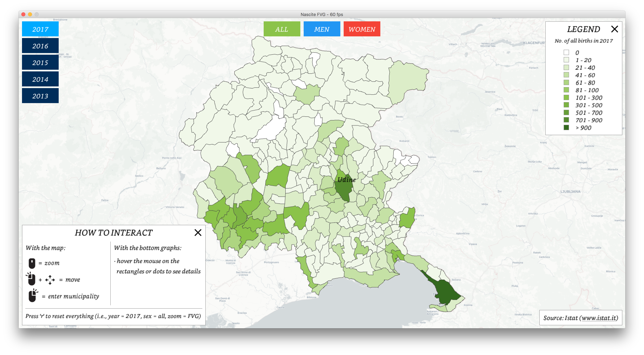Viewport: 644px width, 355px height.
Task: Open the www.istat.it source link
Action: [599, 318]
